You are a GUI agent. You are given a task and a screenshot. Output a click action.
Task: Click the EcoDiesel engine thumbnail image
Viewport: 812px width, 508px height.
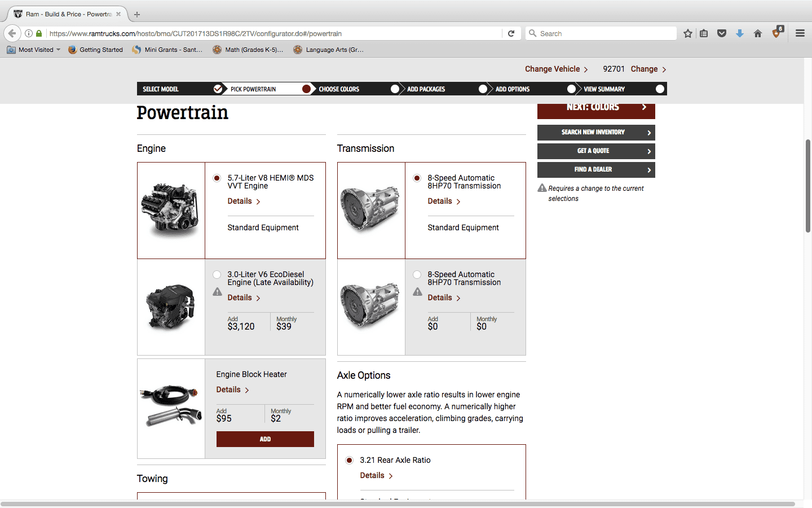click(171, 307)
